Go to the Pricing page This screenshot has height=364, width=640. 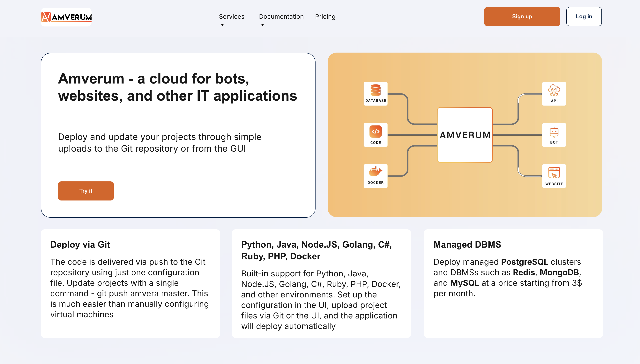pos(325,17)
